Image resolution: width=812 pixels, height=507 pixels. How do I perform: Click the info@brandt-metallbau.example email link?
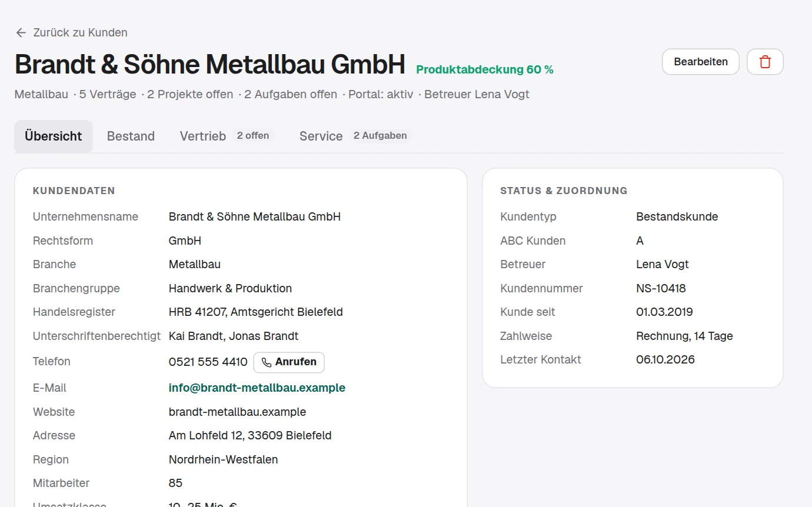(257, 388)
